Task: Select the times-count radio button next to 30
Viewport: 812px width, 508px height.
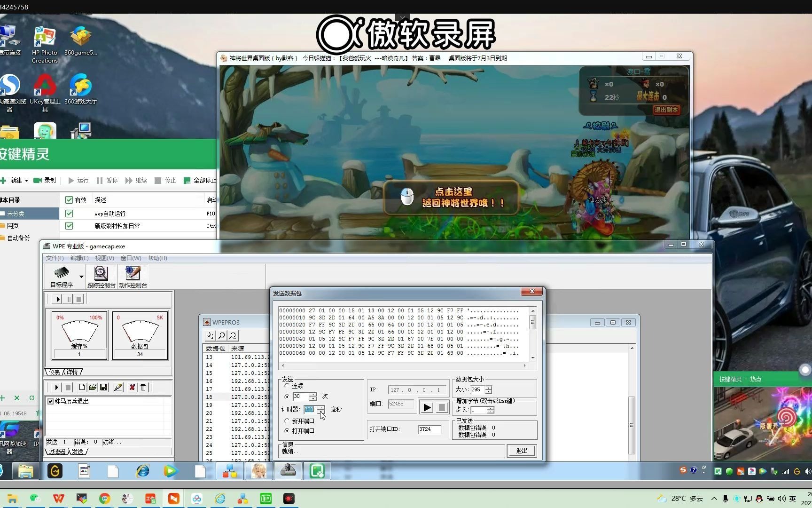Action: [287, 397]
